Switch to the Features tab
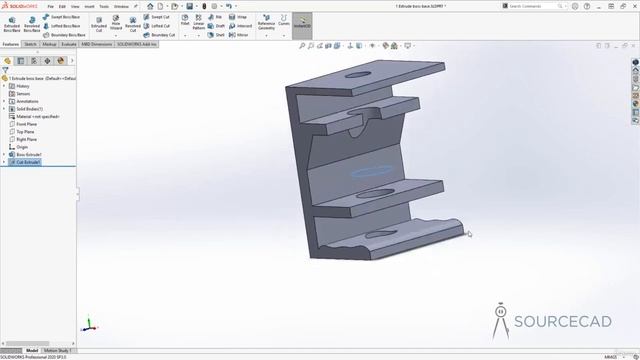 (11, 44)
